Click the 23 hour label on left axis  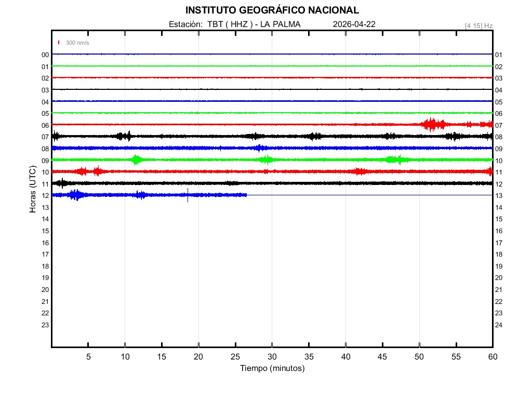coord(45,325)
